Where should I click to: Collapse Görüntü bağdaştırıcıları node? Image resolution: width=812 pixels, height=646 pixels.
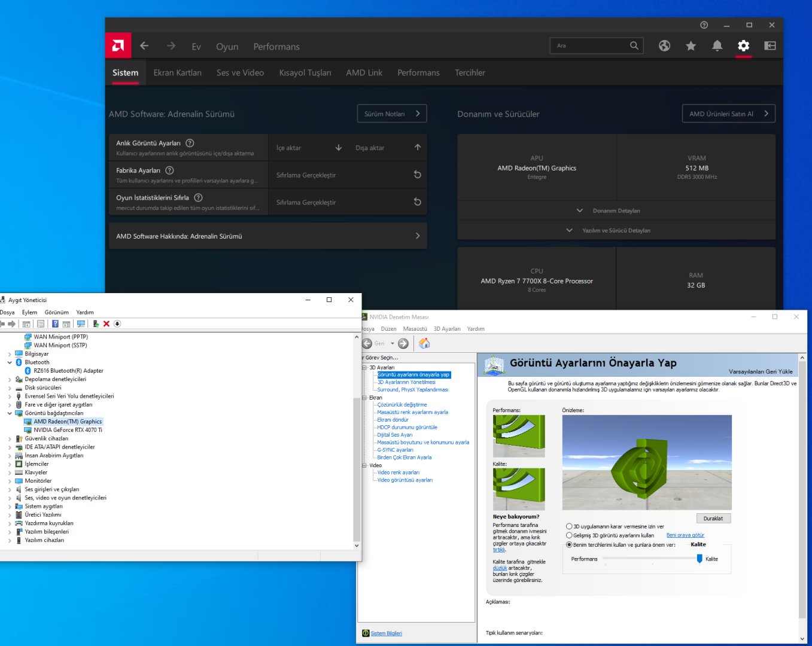10,413
